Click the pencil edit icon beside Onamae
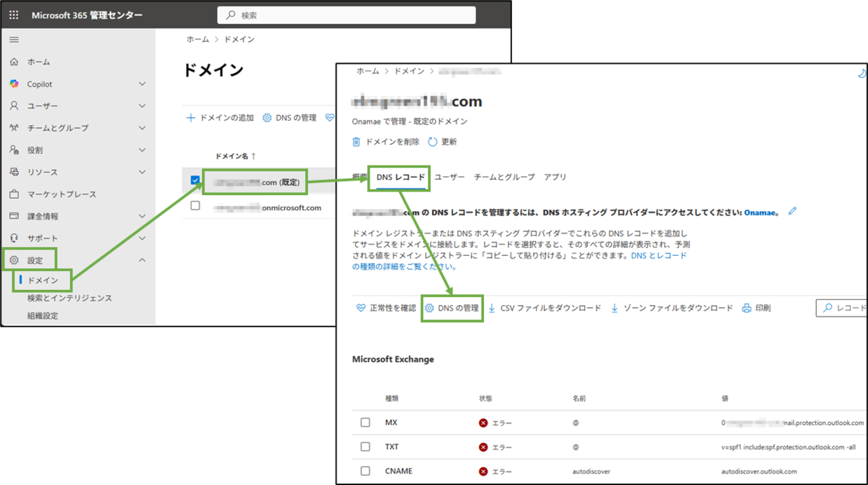 click(x=793, y=212)
